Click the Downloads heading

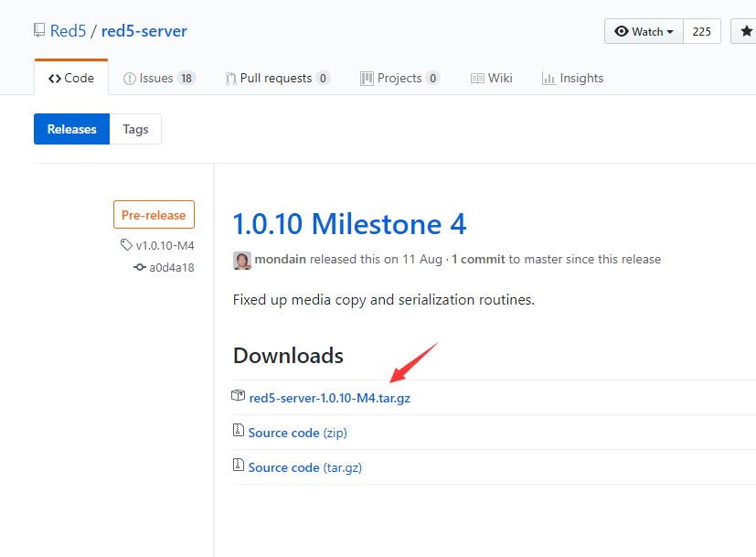pyautogui.click(x=288, y=356)
